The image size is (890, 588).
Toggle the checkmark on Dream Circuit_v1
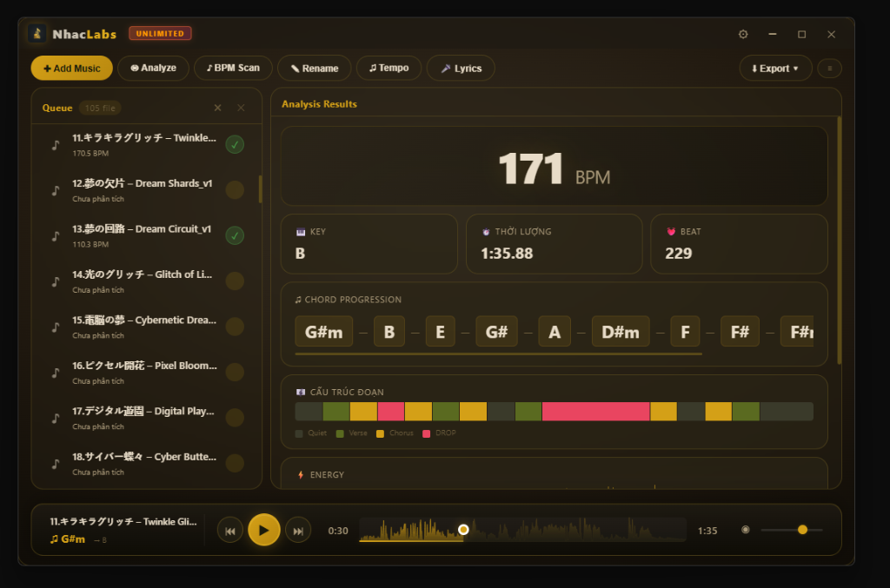coord(235,235)
